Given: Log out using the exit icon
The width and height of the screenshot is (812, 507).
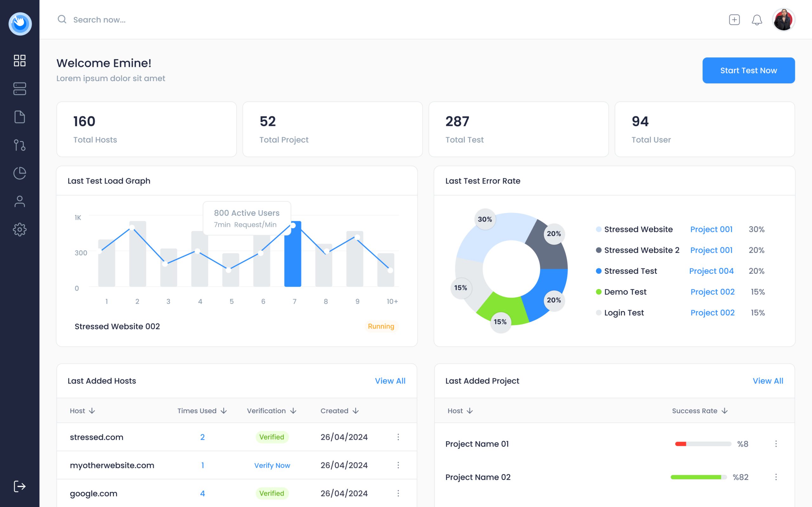Looking at the screenshot, I should [20, 487].
